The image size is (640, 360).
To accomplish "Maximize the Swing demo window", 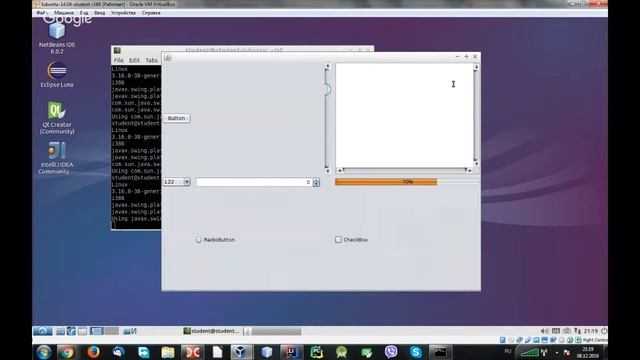I will tap(466, 57).
